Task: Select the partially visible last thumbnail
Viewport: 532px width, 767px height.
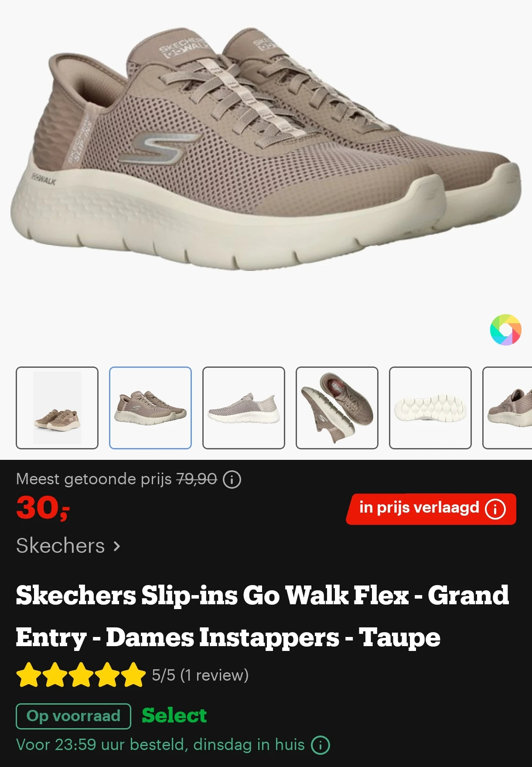Action: (x=508, y=408)
